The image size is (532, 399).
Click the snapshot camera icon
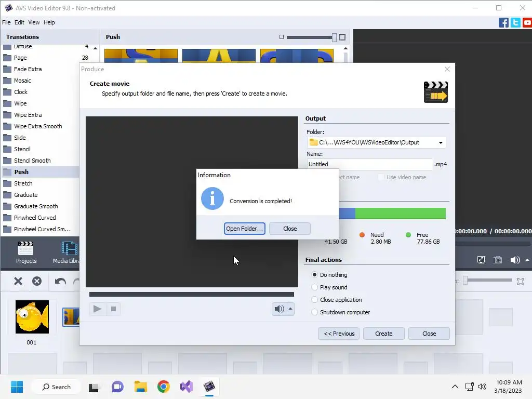[x=498, y=260]
